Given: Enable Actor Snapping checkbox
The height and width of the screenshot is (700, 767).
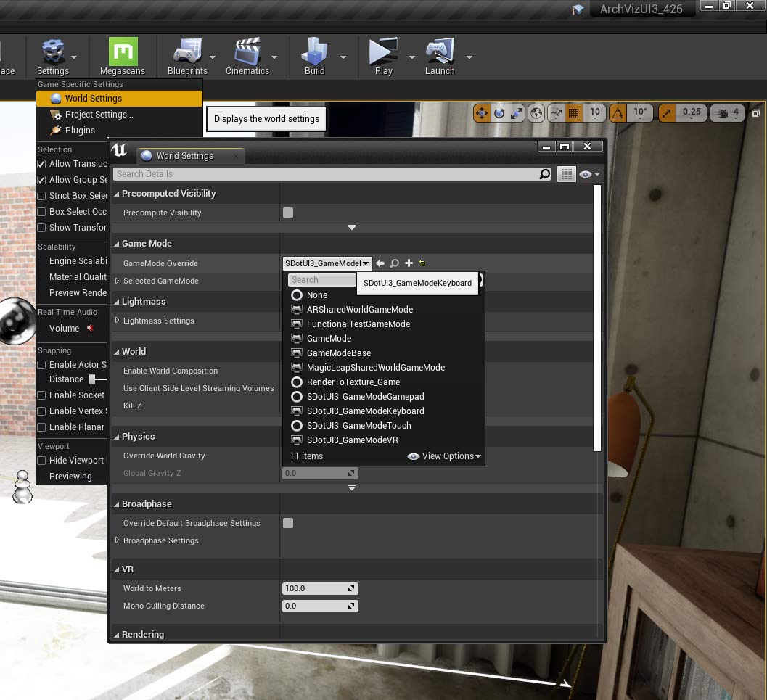Looking at the screenshot, I should [x=41, y=365].
